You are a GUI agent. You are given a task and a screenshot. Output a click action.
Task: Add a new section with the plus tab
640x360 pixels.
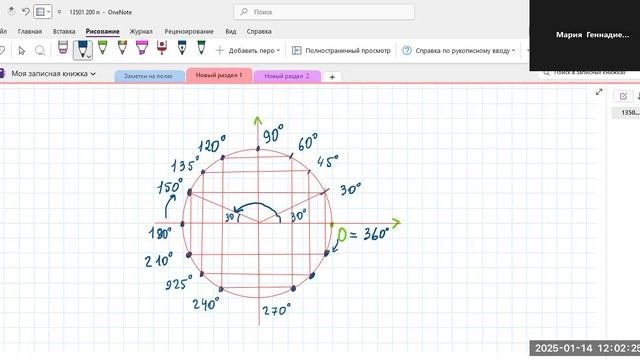pos(332,77)
